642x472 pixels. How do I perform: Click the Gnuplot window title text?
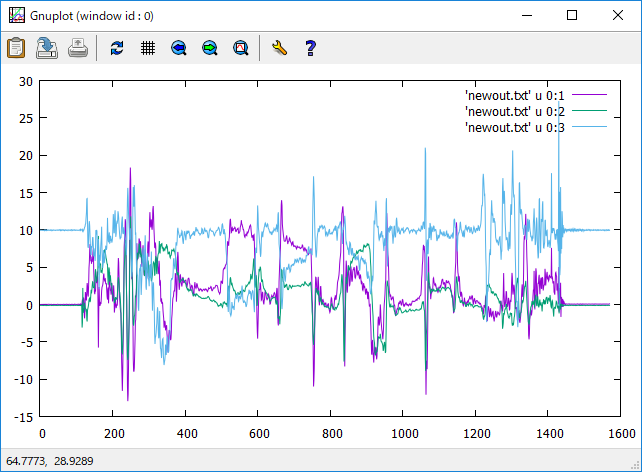[x=99, y=15]
